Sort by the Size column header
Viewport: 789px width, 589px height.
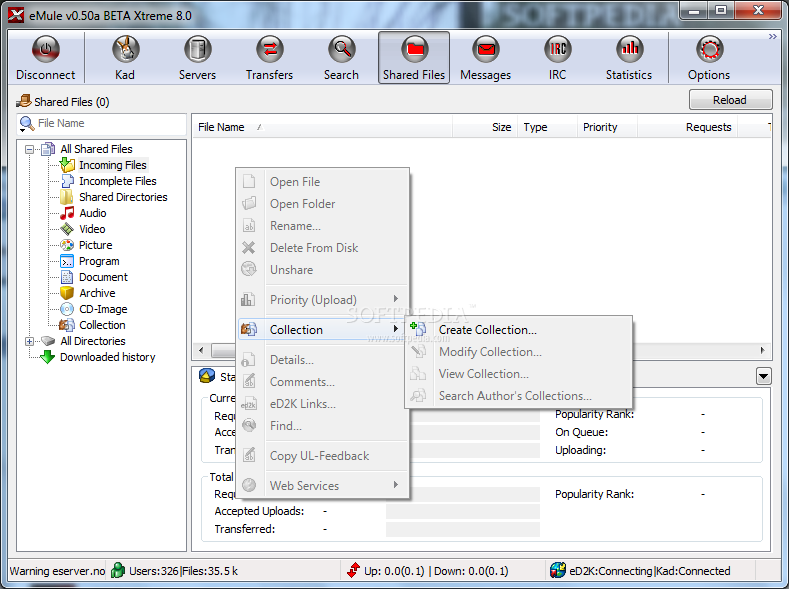click(x=485, y=127)
